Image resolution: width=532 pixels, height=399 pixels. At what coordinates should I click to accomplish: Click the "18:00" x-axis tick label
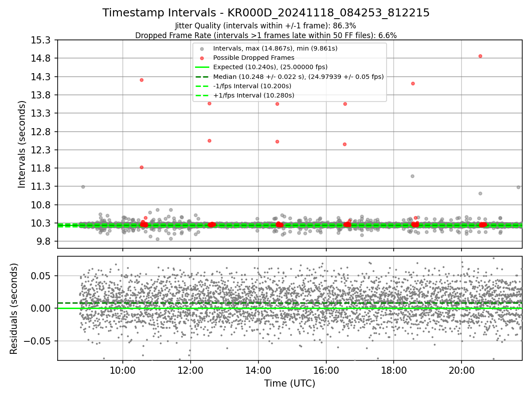(394, 370)
